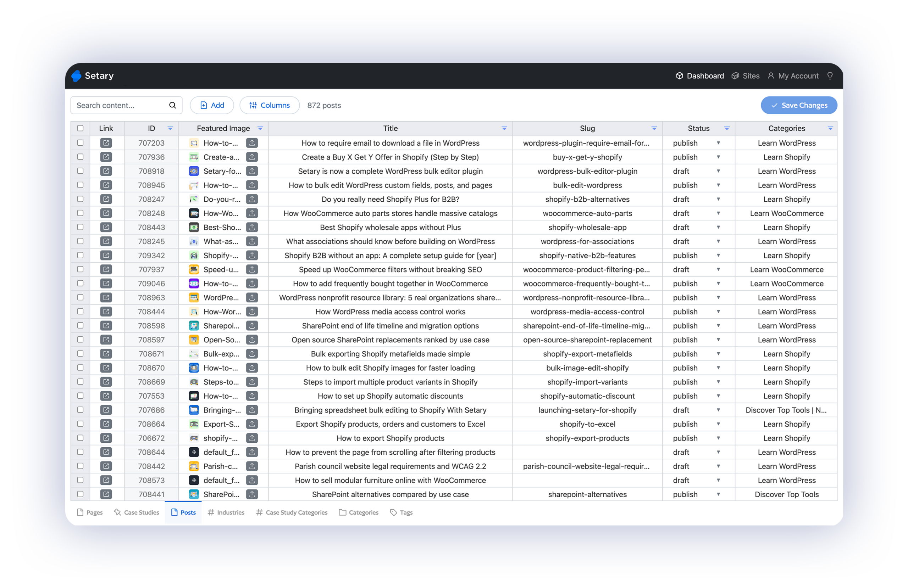
Task: Switch to the Industries tab
Action: point(226,513)
